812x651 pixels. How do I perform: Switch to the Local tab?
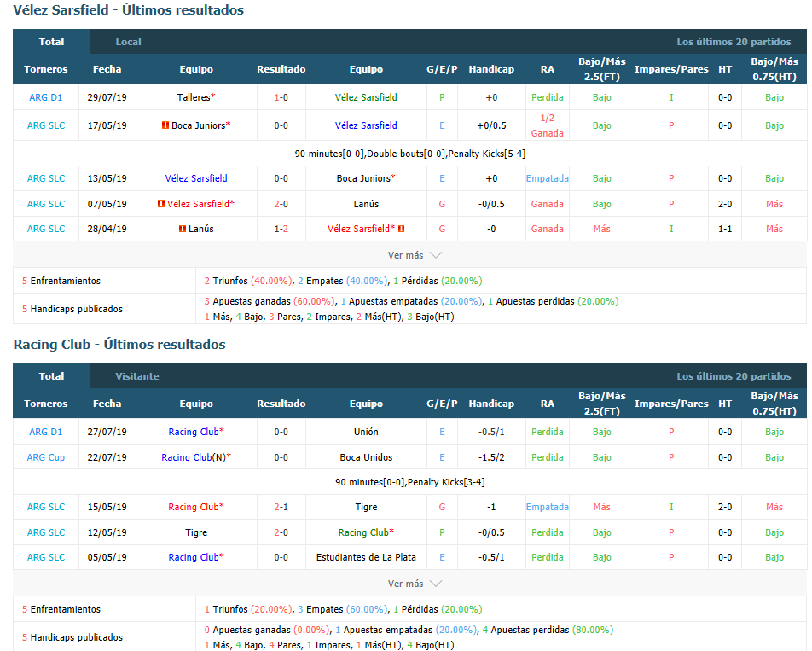click(x=128, y=42)
